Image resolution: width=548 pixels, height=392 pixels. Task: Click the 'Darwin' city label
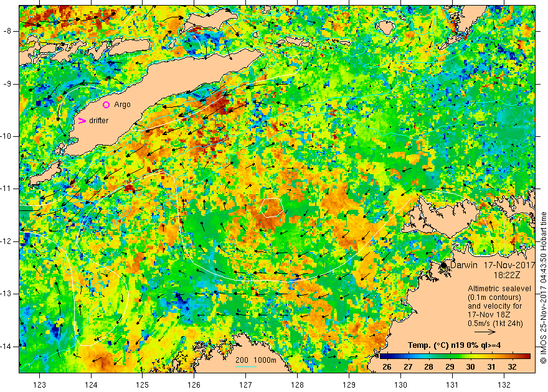tap(464, 265)
